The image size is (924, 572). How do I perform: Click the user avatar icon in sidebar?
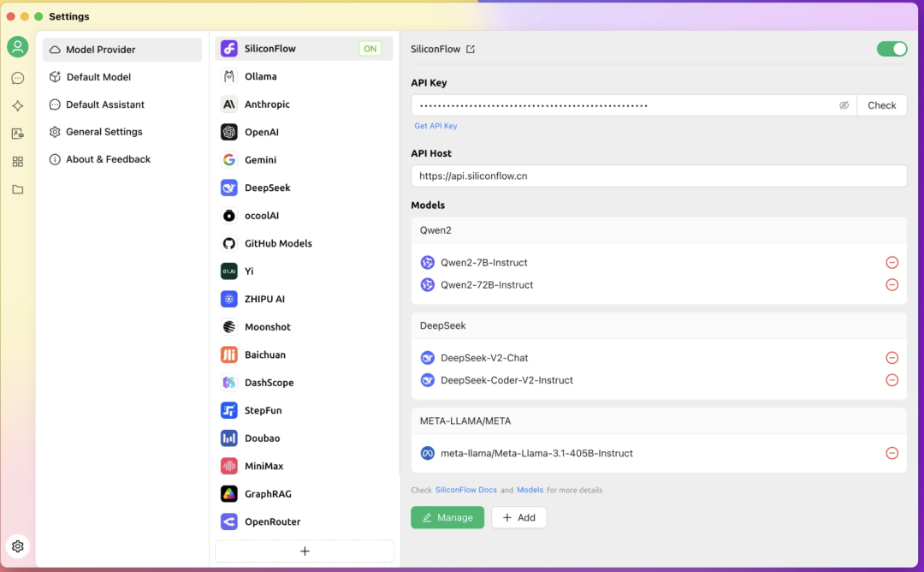pos(18,46)
